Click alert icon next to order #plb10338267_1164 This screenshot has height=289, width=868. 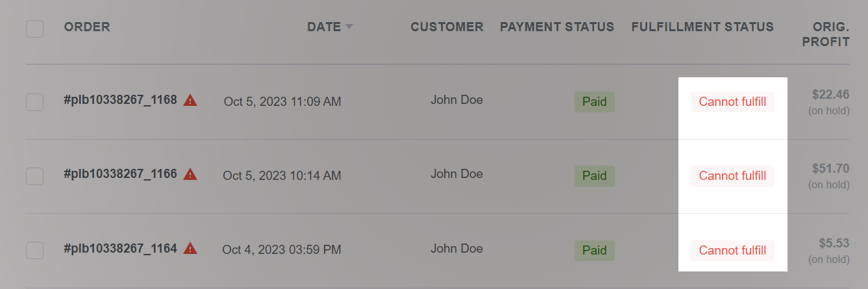pos(190,248)
